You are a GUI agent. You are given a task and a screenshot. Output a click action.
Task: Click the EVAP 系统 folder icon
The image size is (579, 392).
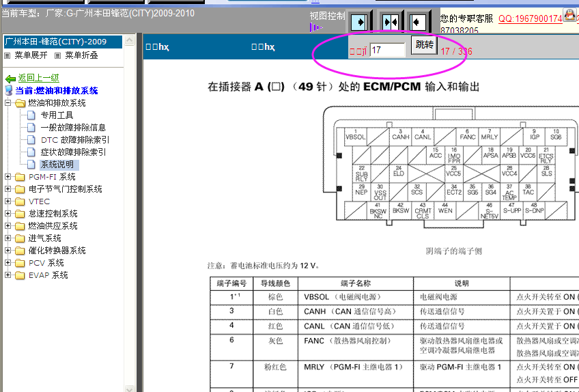[20, 275]
